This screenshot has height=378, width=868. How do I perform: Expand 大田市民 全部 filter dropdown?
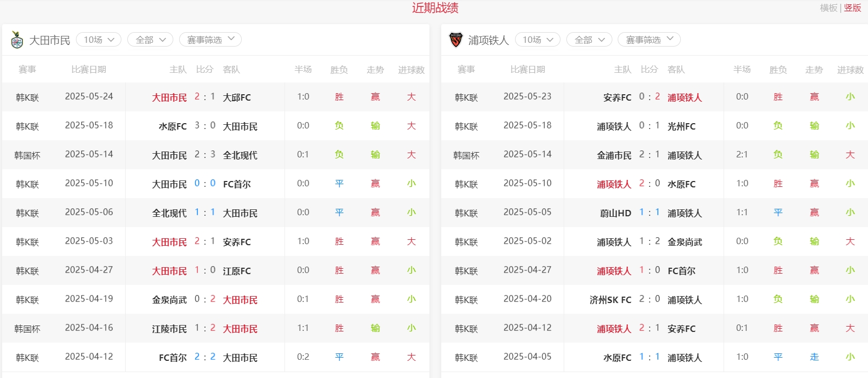[x=150, y=40]
